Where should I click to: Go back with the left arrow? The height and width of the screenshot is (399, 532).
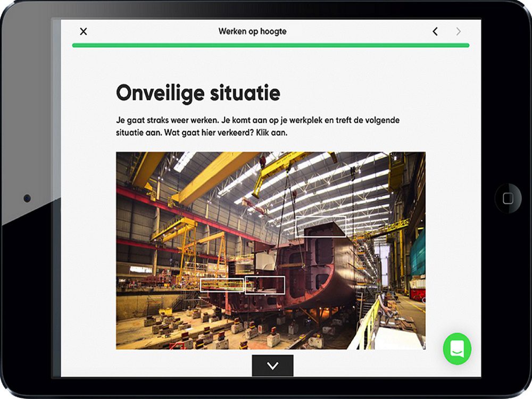pyautogui.click(x=435, y=31)
